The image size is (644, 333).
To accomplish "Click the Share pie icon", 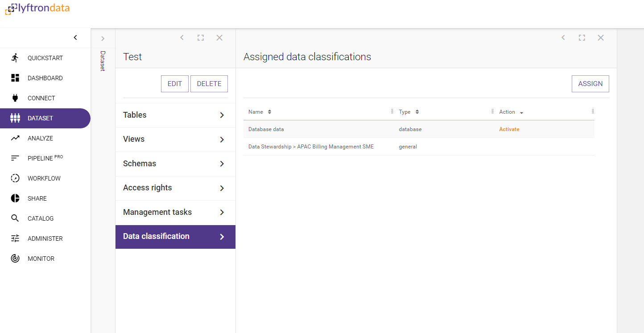I will (x=15, y=198).
